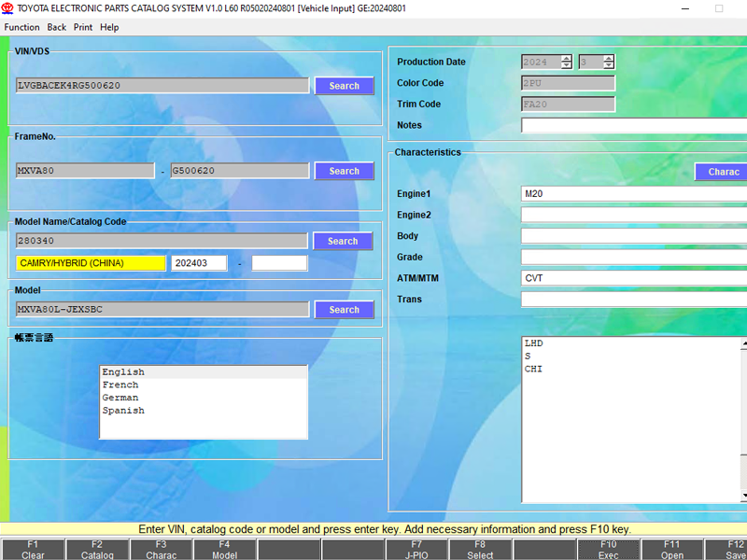Decrease the production year 2024 stepper
The image size is (747, 560).
[566, 65]
